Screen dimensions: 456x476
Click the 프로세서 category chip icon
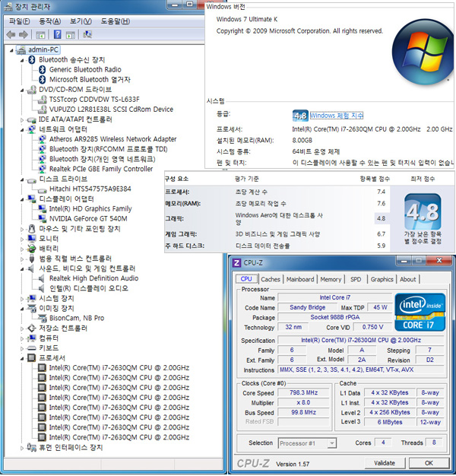point(32,358)
